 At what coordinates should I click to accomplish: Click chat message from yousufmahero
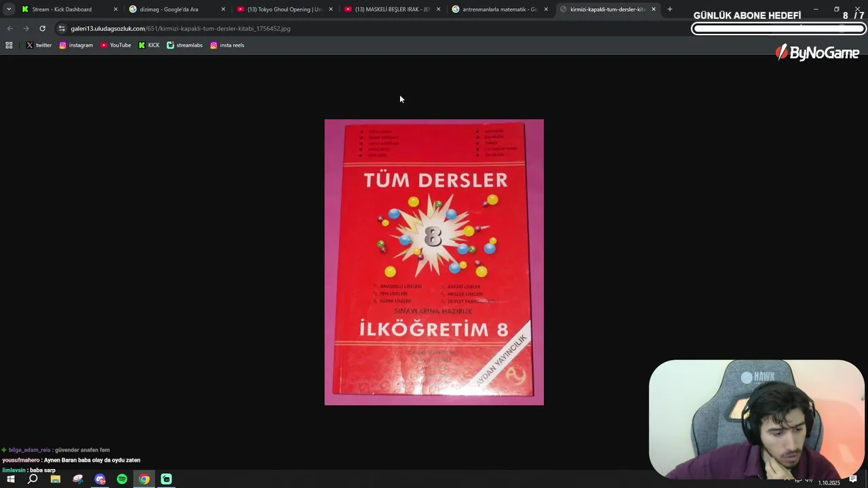coord(71,460)
